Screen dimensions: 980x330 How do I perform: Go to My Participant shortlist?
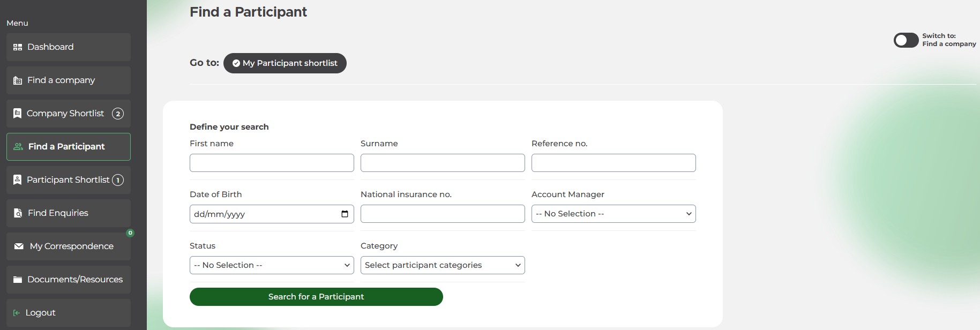(x=285, y=63)
